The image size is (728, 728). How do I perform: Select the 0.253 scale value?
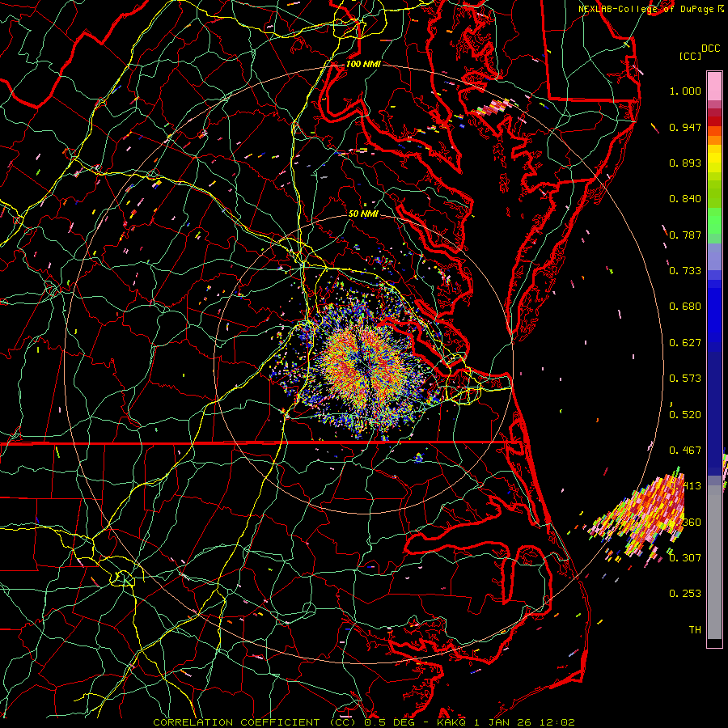[x=685, y=594]
